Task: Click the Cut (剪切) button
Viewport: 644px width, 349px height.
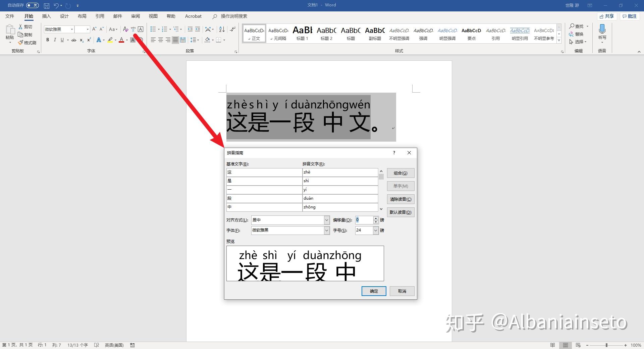Action: (x=25, y=27)
